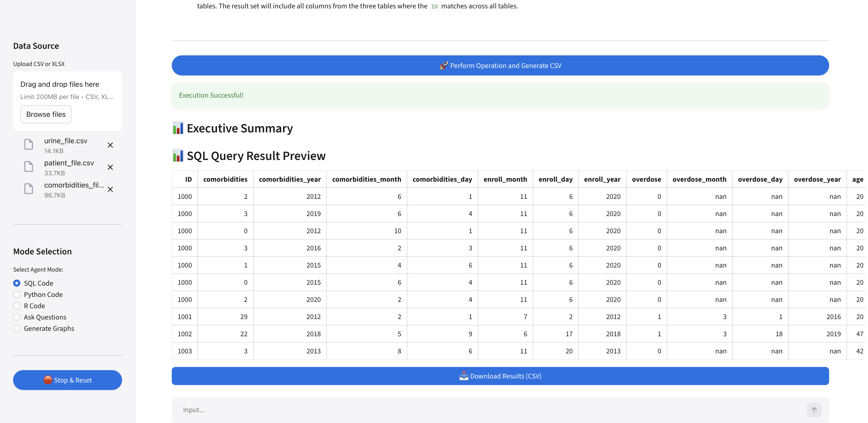Image resolution: width=868 pixels, height=423 pixels.
Task: Remove patient_file.csv with its X icon
Action: (x=110, y=167)
